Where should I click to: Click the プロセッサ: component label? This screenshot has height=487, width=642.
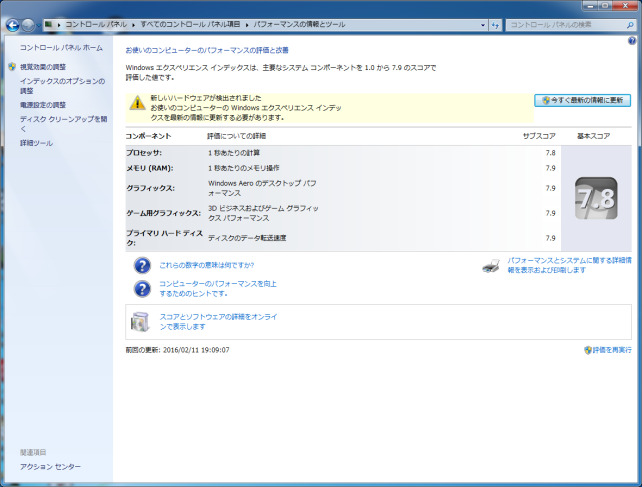144,153
